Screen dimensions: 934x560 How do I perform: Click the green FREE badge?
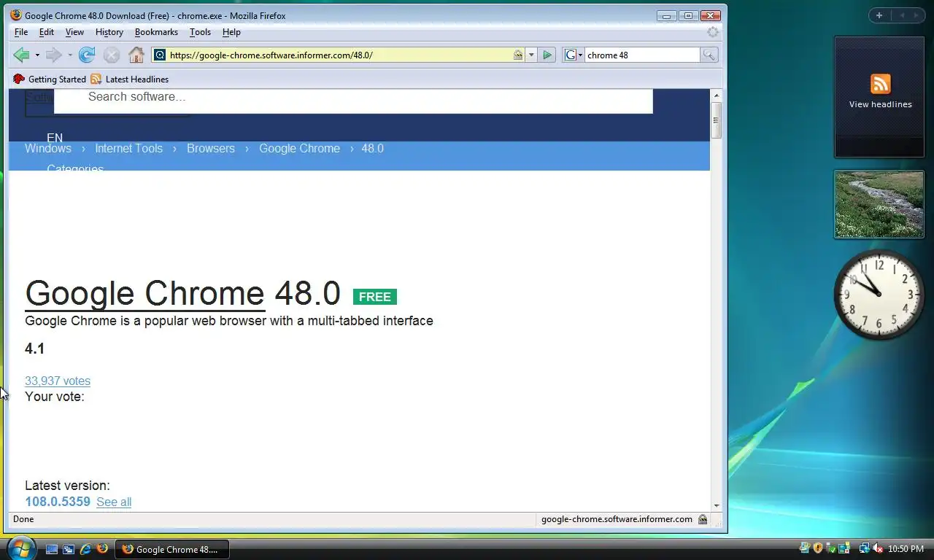coord(375,297)
